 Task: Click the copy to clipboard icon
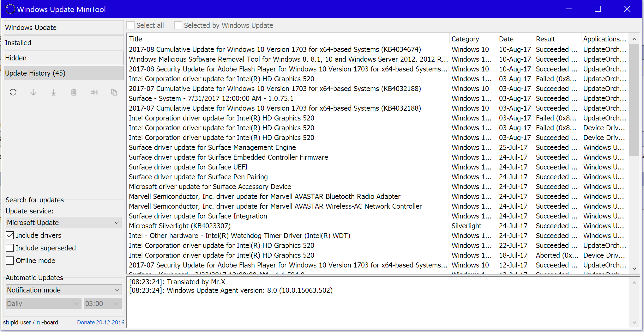click(x=114, y=92)
